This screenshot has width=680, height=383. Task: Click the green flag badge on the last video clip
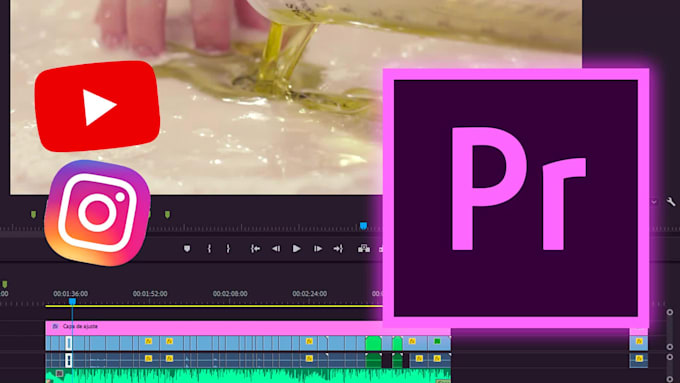[438, 341]
